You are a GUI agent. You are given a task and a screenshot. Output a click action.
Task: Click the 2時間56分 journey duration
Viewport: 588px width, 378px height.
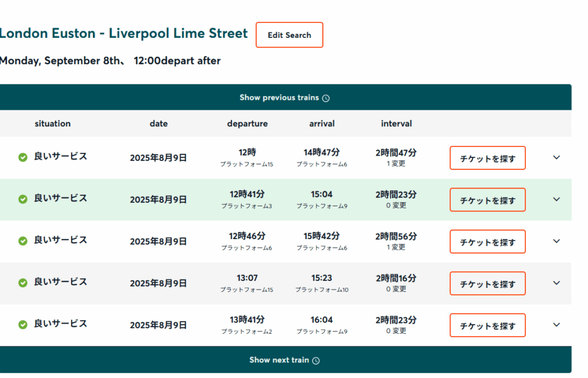[396, 236]
